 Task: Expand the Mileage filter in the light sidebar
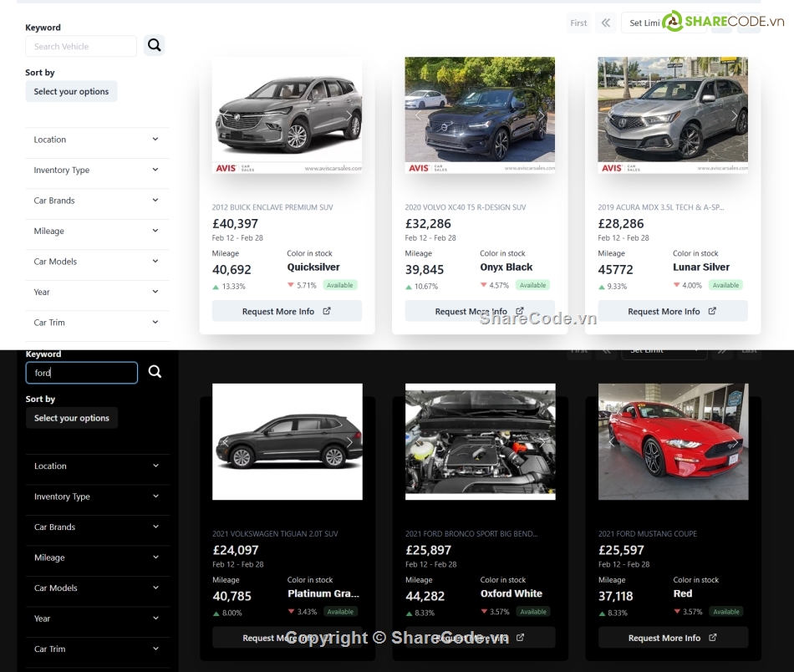97,232
